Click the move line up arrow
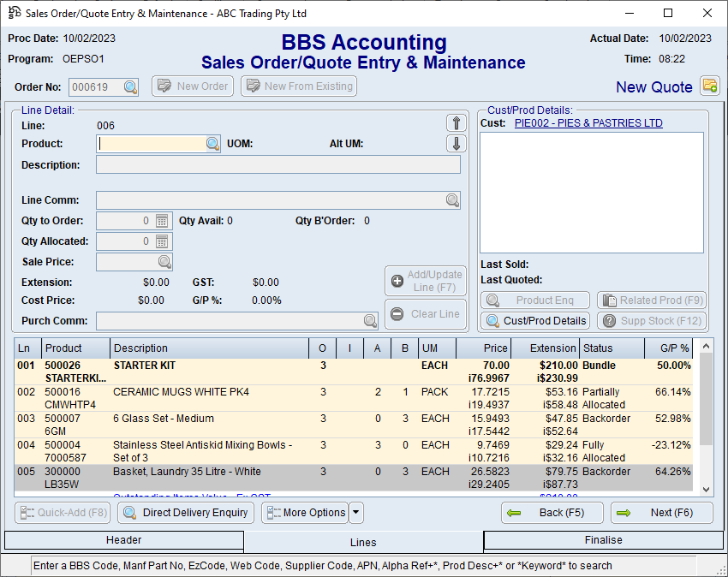 point(456,123)
